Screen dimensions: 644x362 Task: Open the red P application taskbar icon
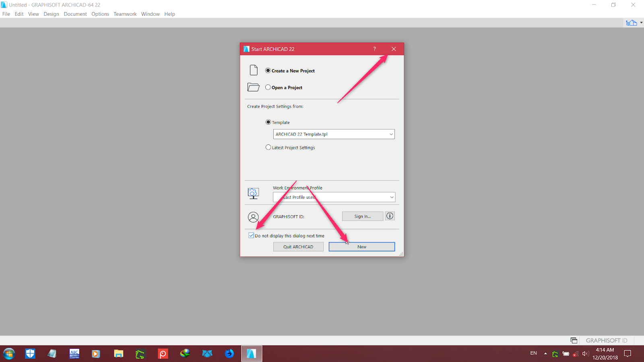pos(163,354)
